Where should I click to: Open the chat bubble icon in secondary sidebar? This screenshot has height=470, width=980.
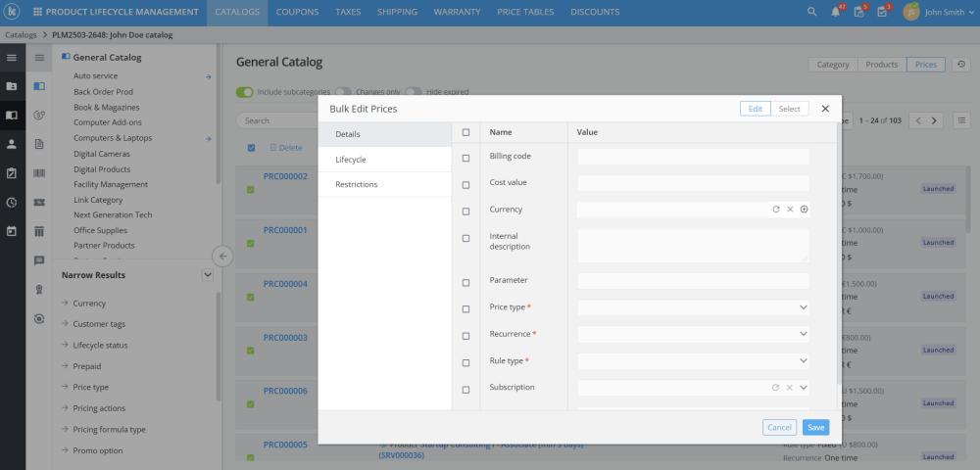pos(39,260)
